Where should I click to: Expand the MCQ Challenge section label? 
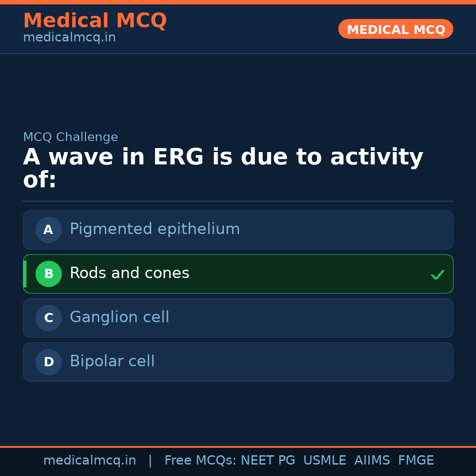71,137
